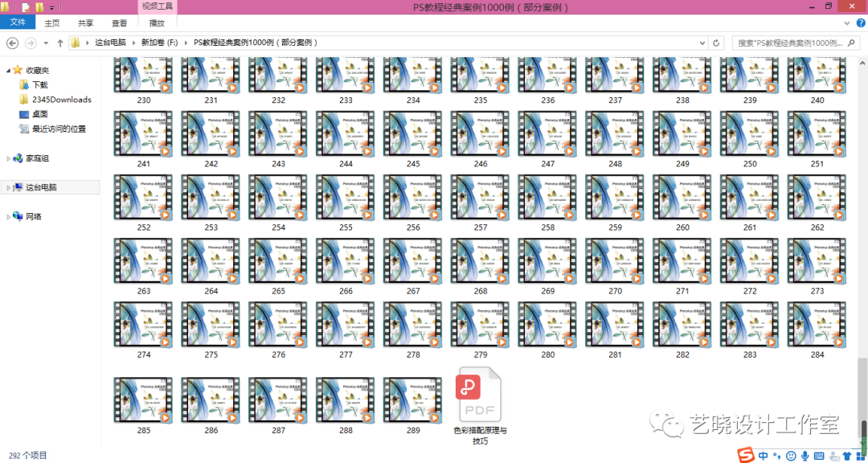Click the folder icon in the address bar
Screen dimensions: 868x463
[x=75, y=43]
